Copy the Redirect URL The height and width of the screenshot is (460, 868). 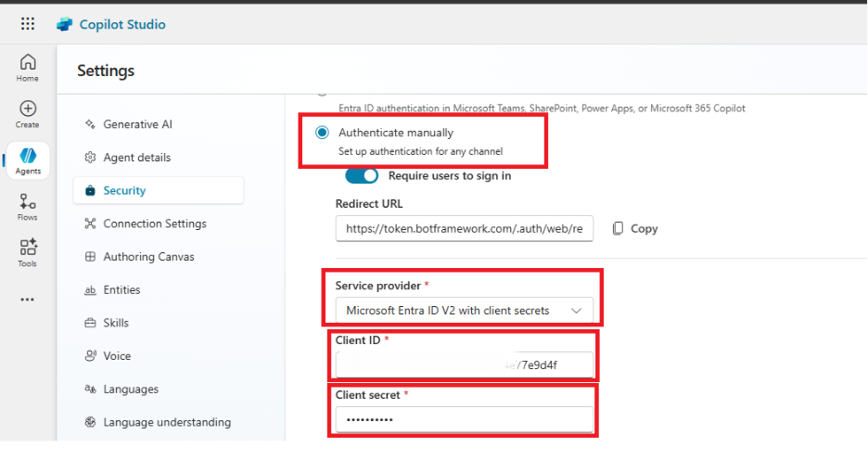(x=635, y=228)
